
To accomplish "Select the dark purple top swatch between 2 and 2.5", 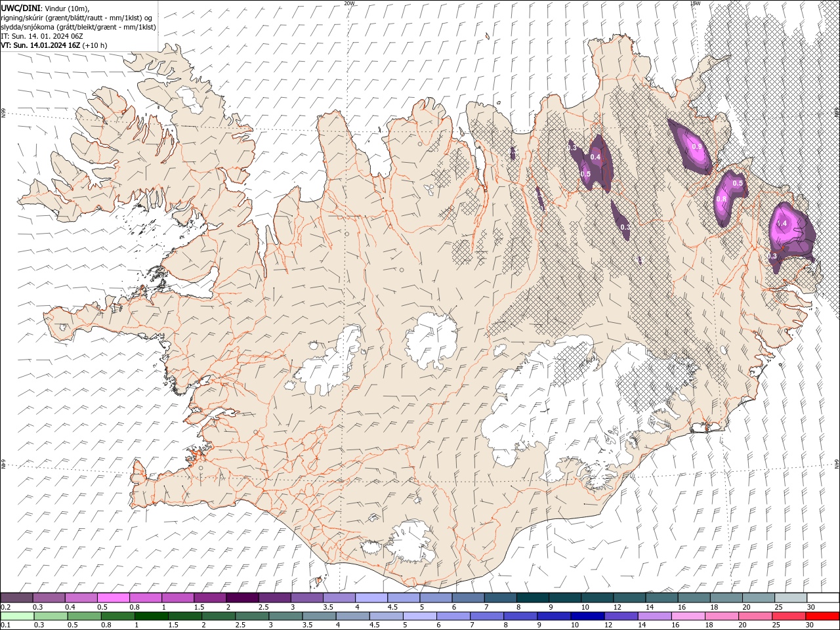I will pyautogui.click(x=242, y=598).
